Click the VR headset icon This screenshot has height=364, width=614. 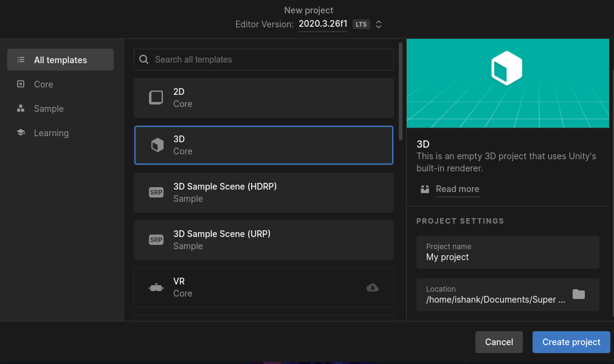coord(156,287)
